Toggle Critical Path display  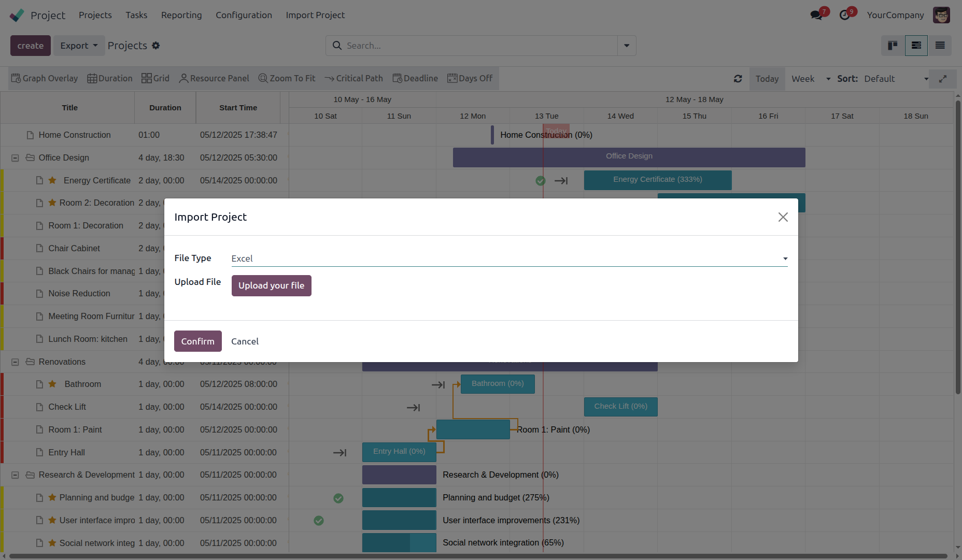354,78
